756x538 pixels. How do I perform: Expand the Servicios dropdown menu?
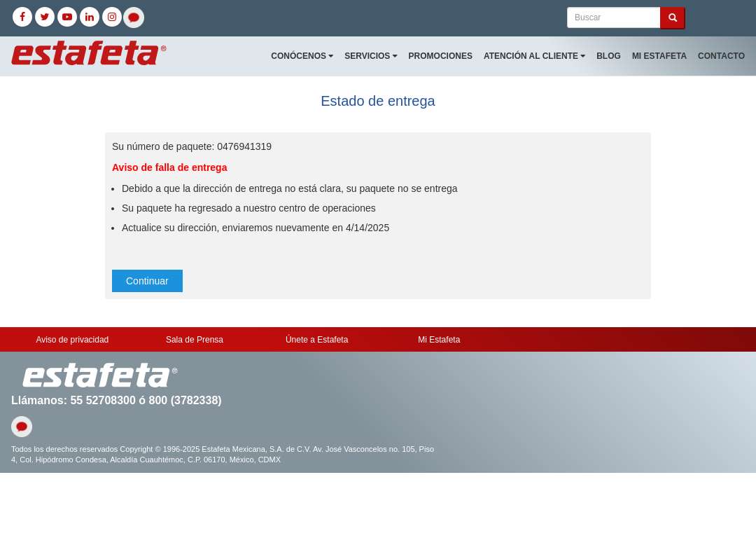[371, 56]
